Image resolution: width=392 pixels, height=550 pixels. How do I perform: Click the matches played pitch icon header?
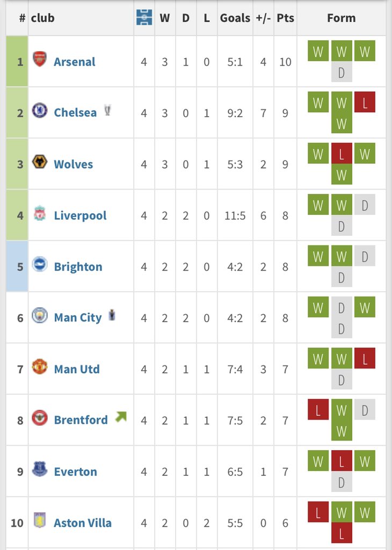[x=144, y=18]
